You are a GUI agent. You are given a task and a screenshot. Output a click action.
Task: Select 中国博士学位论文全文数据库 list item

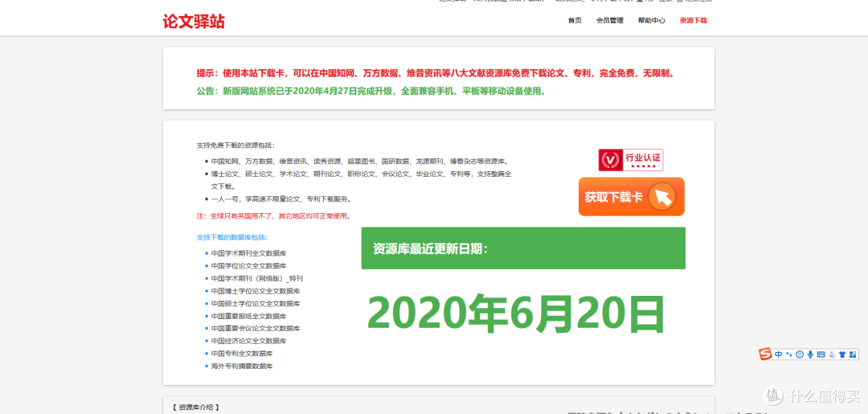tap(256, 290)
